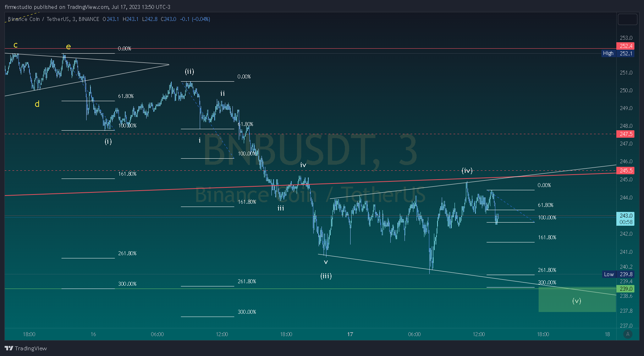The width and height of the screenshot is (644, 356).
Task: Click the 251.0 value on price scale
Action: tap(626, 73)
